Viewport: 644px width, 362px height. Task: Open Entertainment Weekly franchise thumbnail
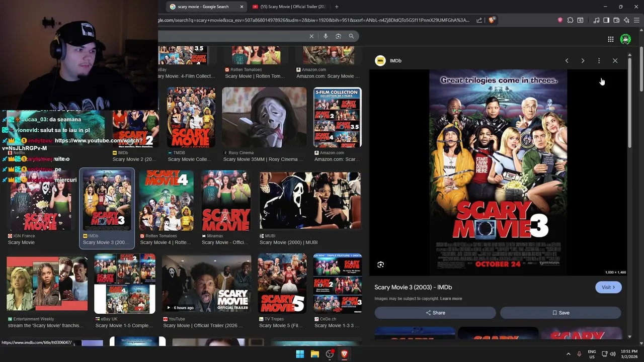pyautogui.click(x=47, y=284)
